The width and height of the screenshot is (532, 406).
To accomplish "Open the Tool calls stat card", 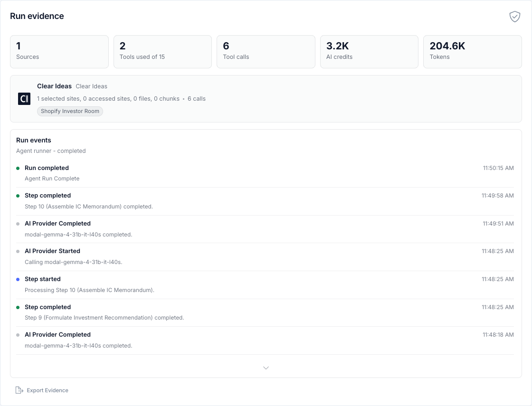I will tap(266, 52).
